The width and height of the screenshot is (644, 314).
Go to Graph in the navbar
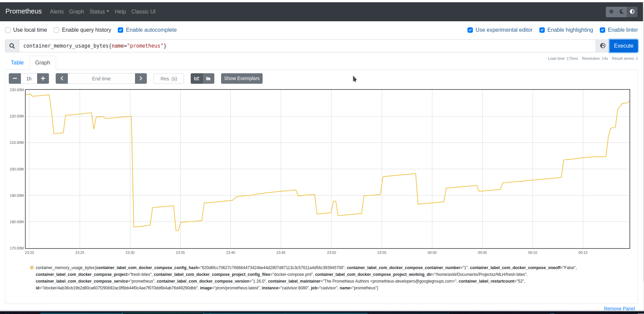coord(77,11)
